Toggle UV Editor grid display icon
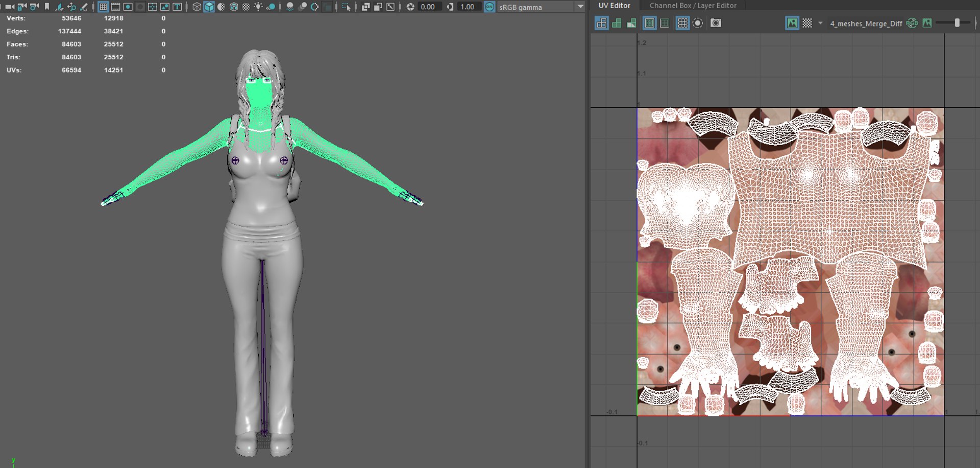This screenshot has width=980, height=468. click(x=682, y=23)
